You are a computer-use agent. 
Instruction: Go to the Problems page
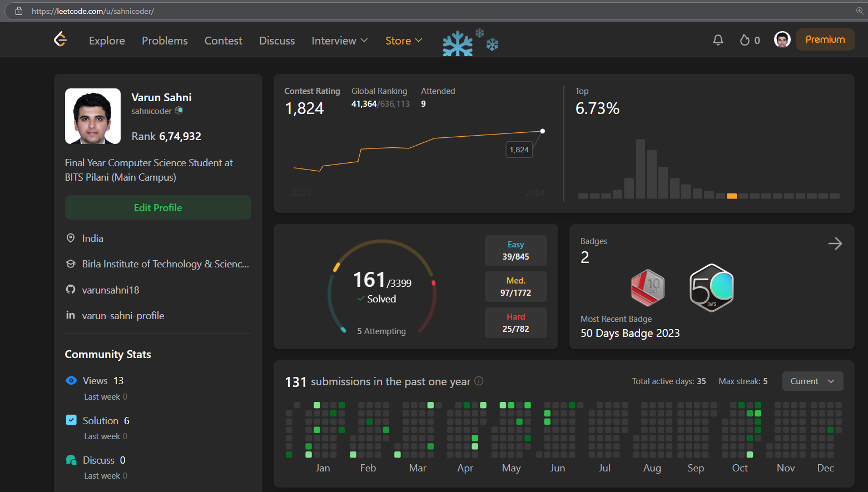point(165,41)
